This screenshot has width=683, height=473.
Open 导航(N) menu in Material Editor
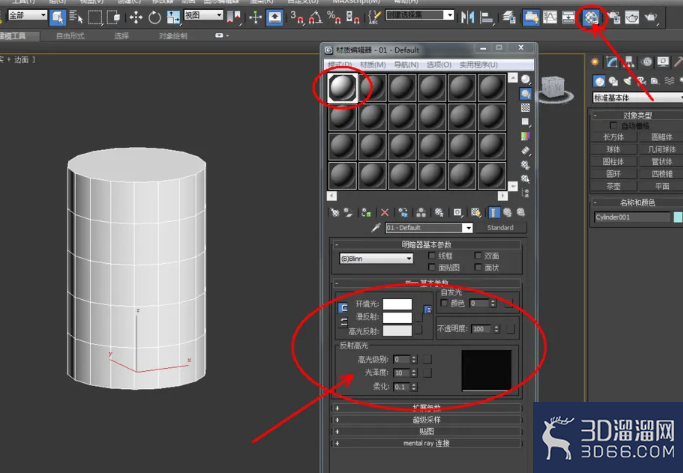pos(406,64)
